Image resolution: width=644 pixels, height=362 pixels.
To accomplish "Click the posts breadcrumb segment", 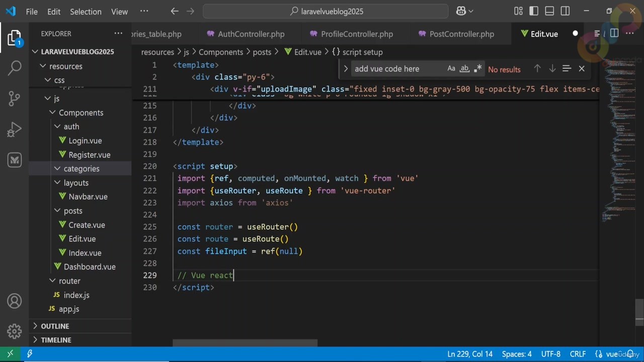I will pyautogui.click(x=262, y=52).
